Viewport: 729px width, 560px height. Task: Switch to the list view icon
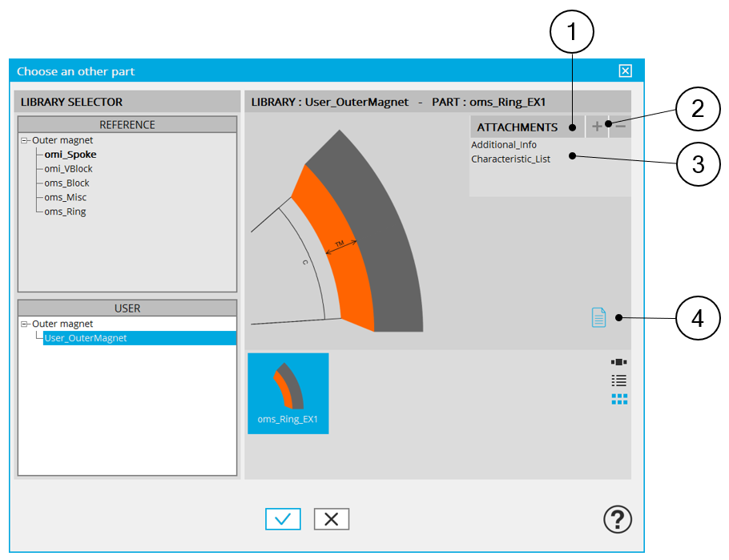click(x=618, y=381)
